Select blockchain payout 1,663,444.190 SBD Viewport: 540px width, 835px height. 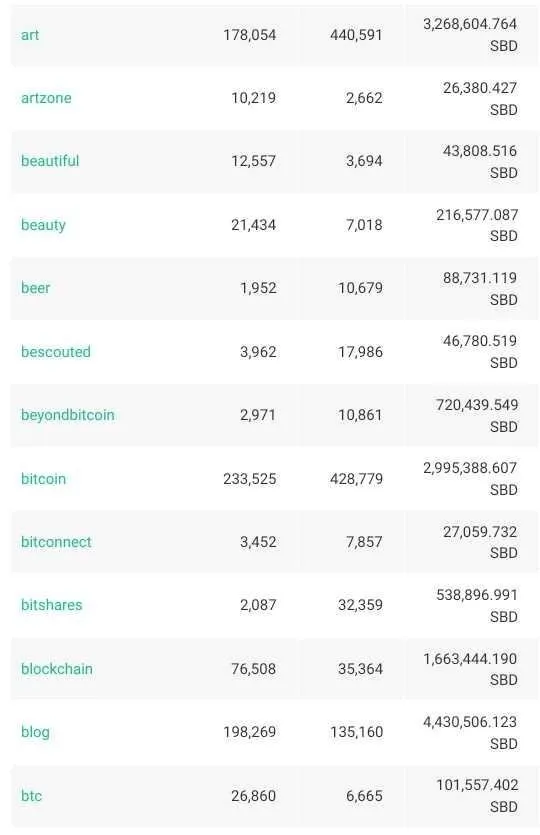(470, 669)
